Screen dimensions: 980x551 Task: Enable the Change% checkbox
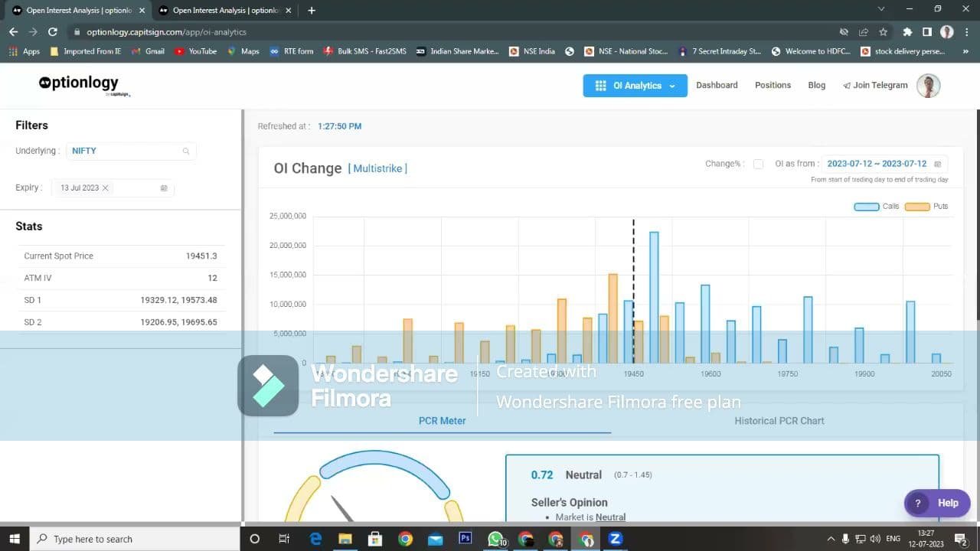coord(758,164)
